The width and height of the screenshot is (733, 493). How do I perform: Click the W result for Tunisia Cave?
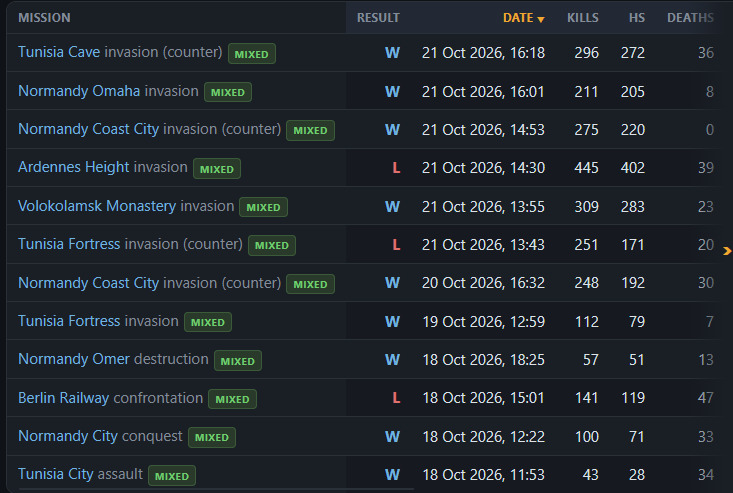(x=392, y=52)
